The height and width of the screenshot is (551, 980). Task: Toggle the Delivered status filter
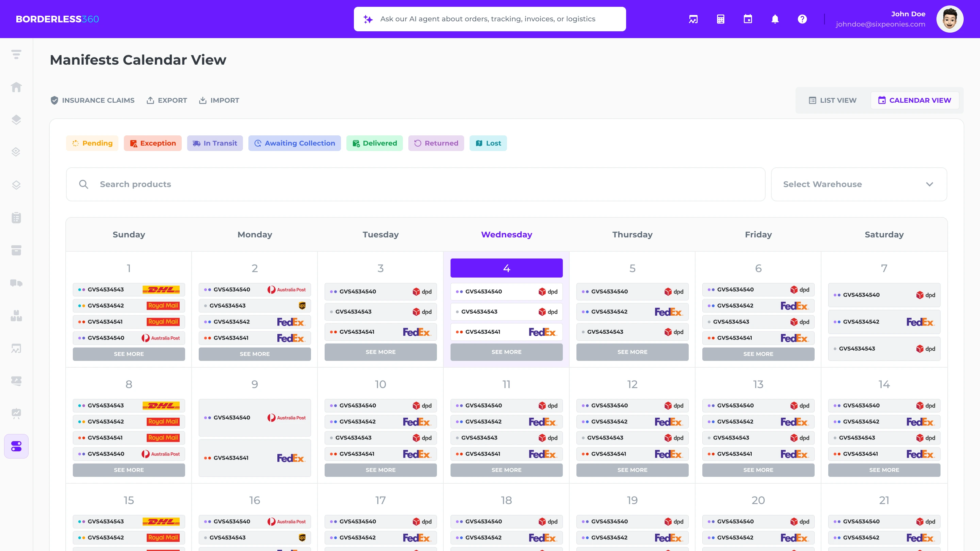[x=374, y=143]
